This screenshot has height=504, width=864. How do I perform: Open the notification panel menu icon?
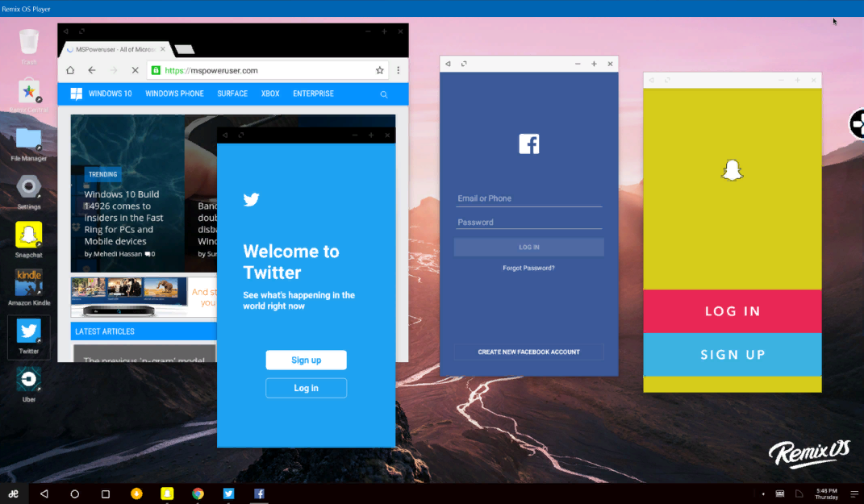click(x=854, y=494)
